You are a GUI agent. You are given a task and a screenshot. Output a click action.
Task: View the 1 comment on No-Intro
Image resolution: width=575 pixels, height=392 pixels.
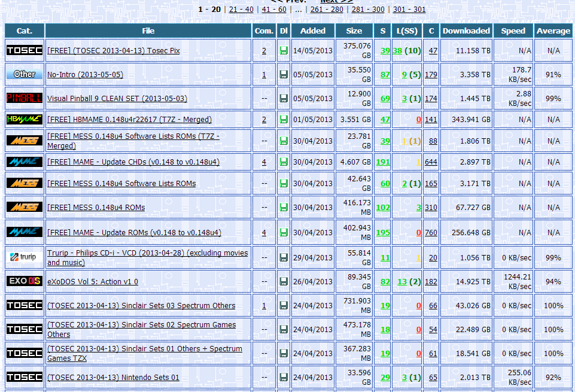264,74
